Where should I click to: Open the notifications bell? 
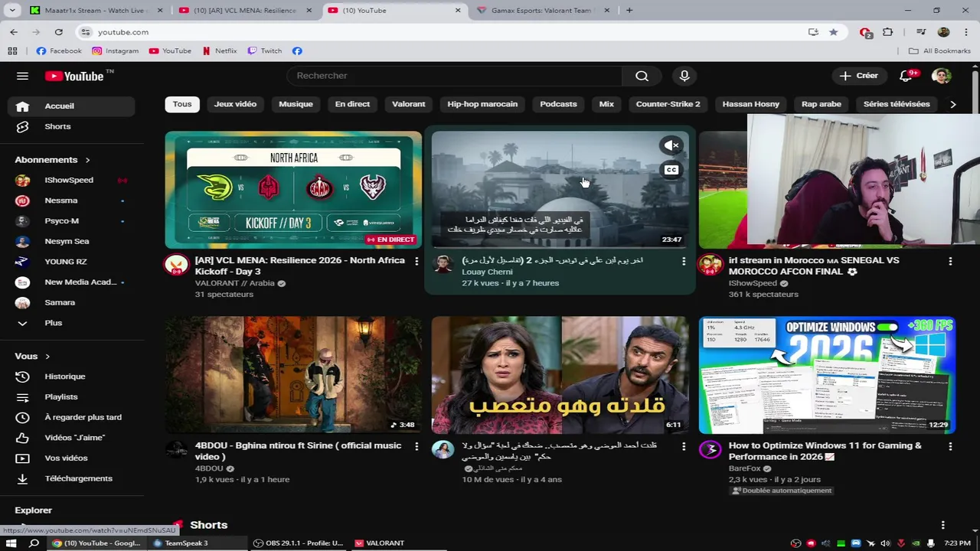click(x=906, y=76)
